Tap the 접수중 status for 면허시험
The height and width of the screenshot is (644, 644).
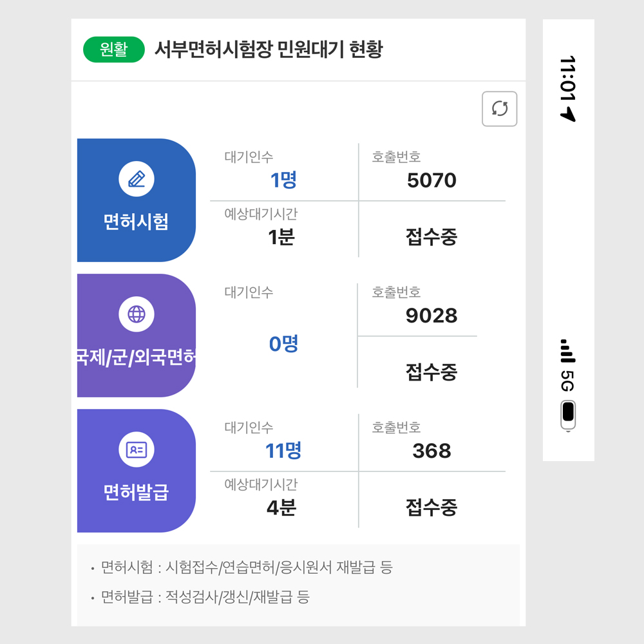[x=430, y=237]
